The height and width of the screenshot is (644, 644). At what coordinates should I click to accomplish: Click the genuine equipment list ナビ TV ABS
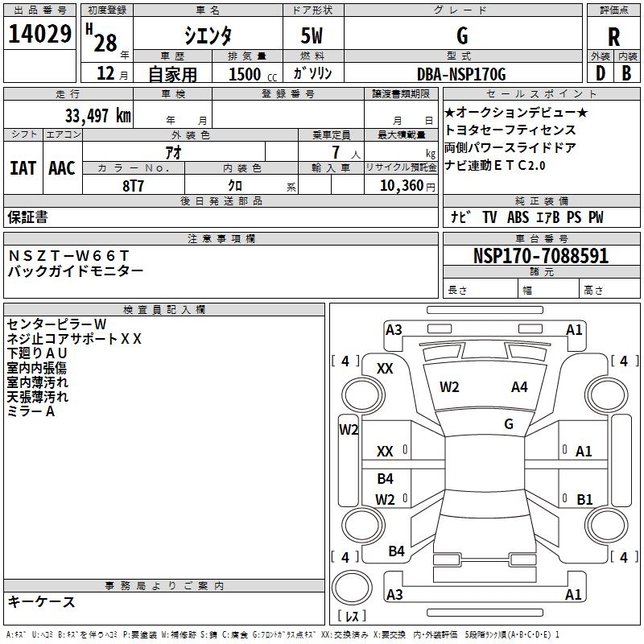(x=527, y=217)
